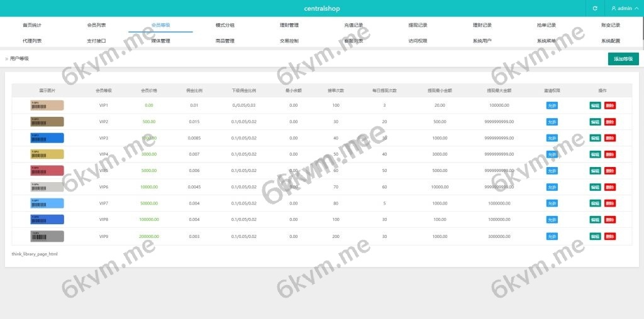
Task: Open 系统菜单 menu item
Action: coord(547,41)
